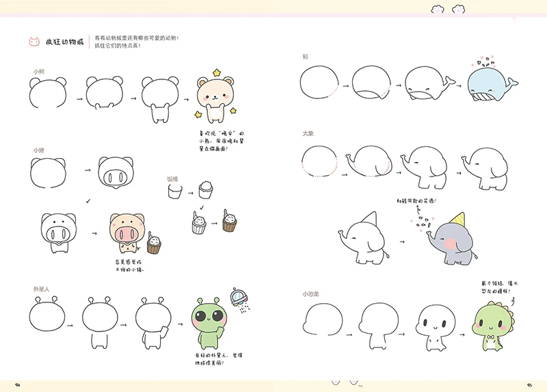
Task: Click the bear outline with full body
Action: tap(160, 99)
